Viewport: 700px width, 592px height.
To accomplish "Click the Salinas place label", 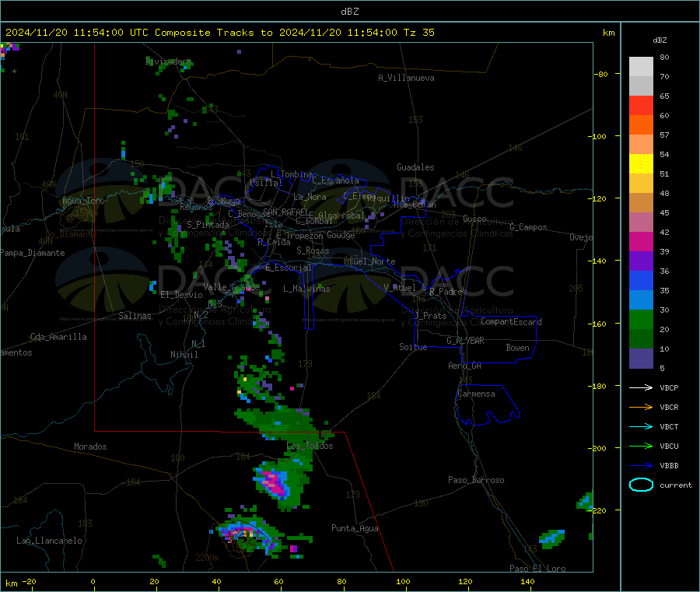I will [x=135, y=316].
